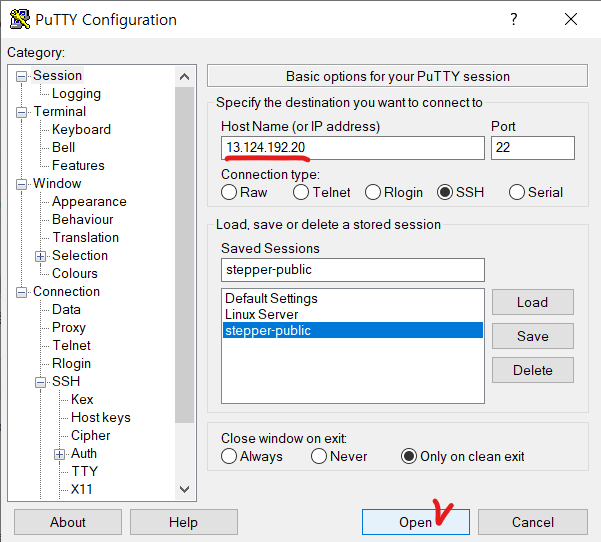Expand the Selection tree node
The height and width of the screenshot is (542, 601).
pos(40,256)
